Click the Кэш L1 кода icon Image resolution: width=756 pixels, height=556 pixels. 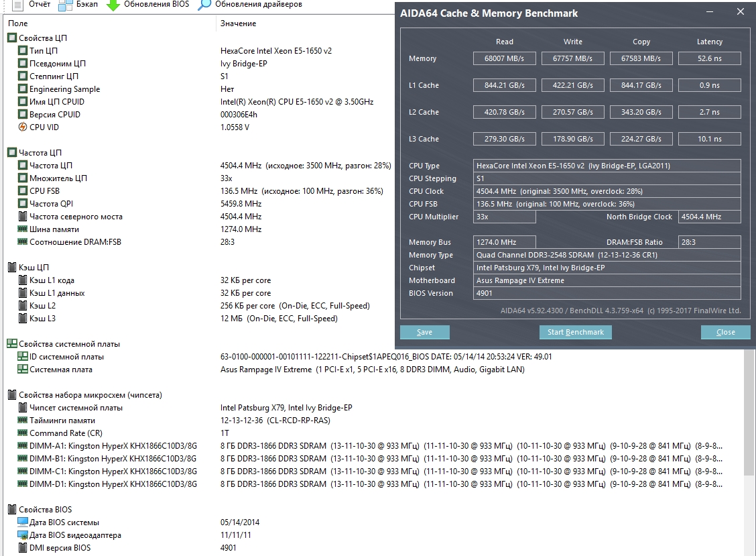[23, 280]
